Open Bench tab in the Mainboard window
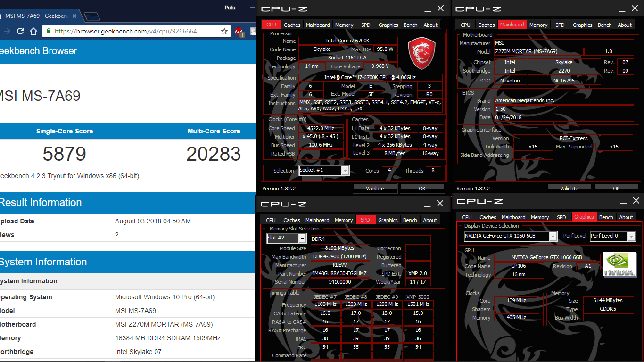This screenshot has width=644, height=362. (x=605, y=25)
